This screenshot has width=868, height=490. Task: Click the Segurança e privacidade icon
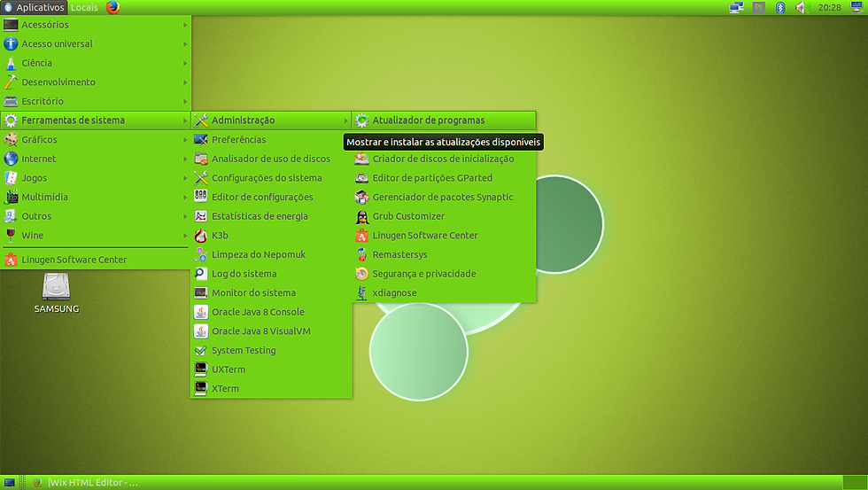[362, 274]
